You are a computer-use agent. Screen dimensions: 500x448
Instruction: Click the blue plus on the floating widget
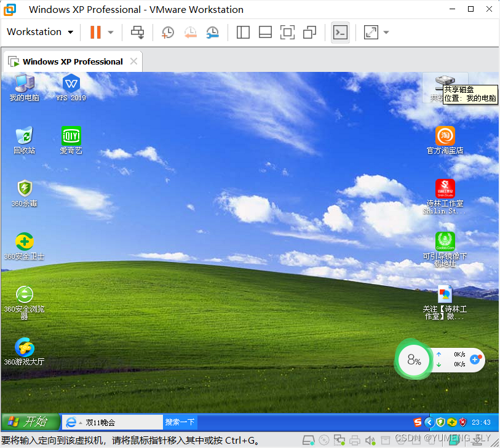(475, 360)
